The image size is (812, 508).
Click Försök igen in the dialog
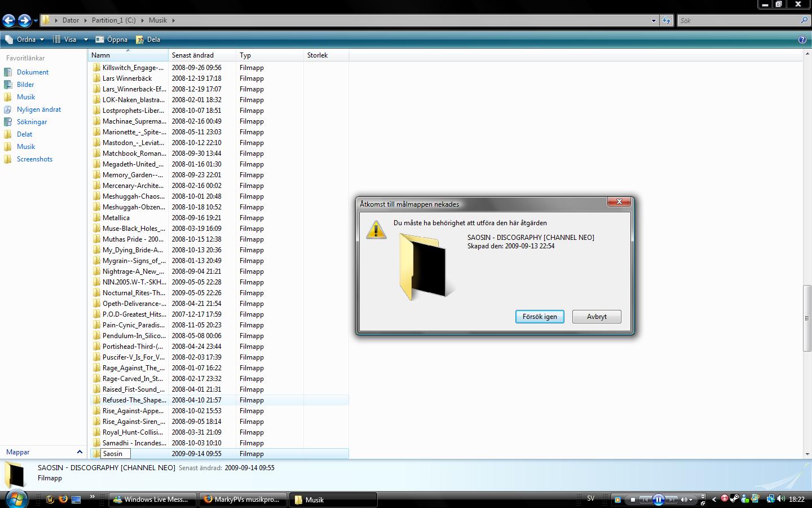pyautogui.click(x=540, y=317)
